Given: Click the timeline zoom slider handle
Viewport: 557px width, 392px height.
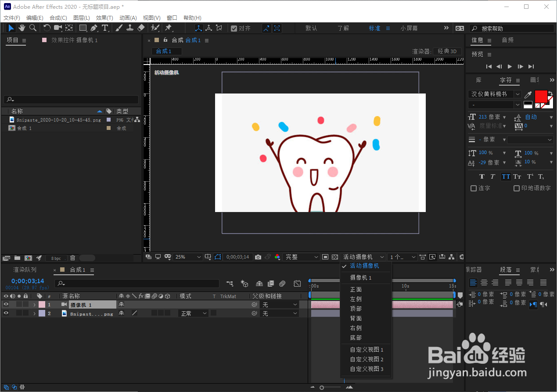Looking at the screenshot, I should [x=322, y=388].
